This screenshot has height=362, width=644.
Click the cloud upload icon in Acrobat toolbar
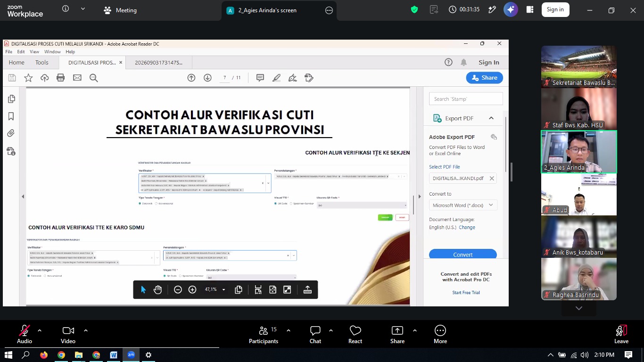click(x=44, y=78)
